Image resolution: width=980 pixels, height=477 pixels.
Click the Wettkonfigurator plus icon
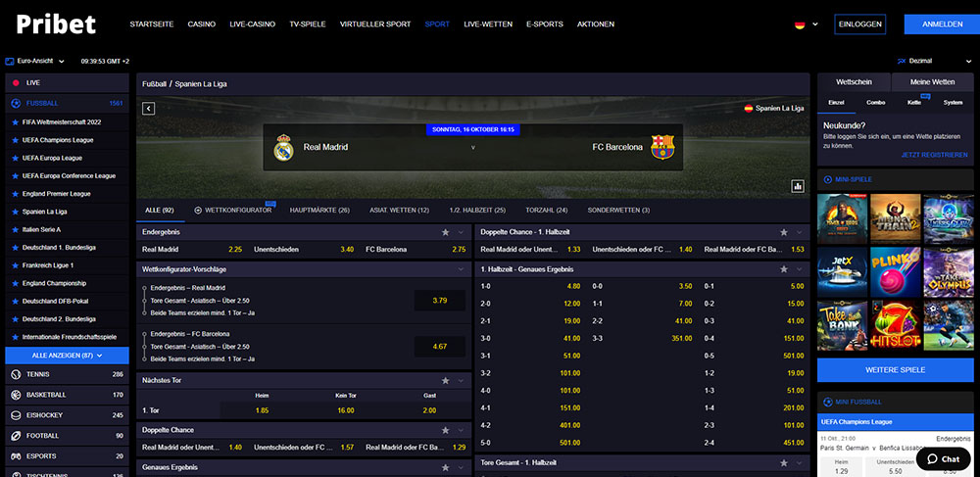point(198,211)
